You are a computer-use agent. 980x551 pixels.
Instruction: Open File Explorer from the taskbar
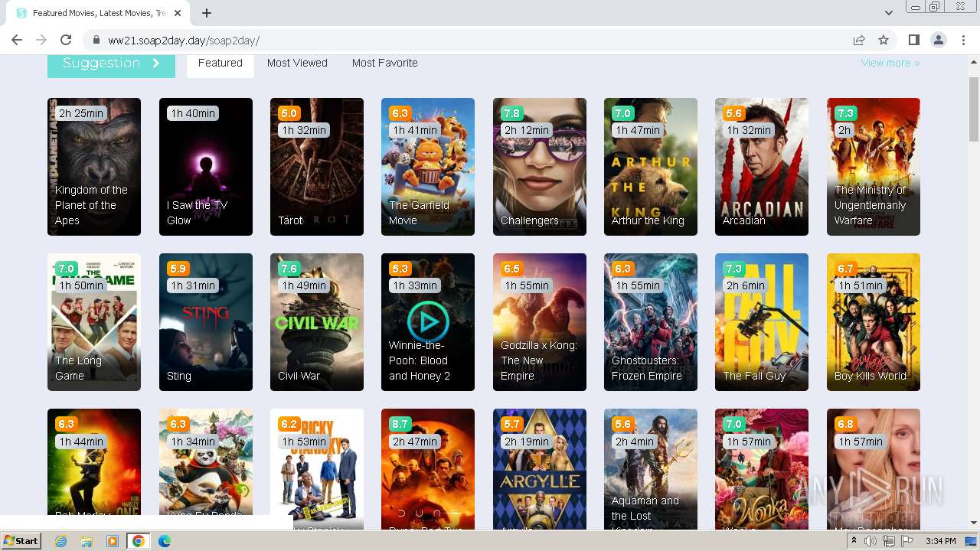(87, 541)
